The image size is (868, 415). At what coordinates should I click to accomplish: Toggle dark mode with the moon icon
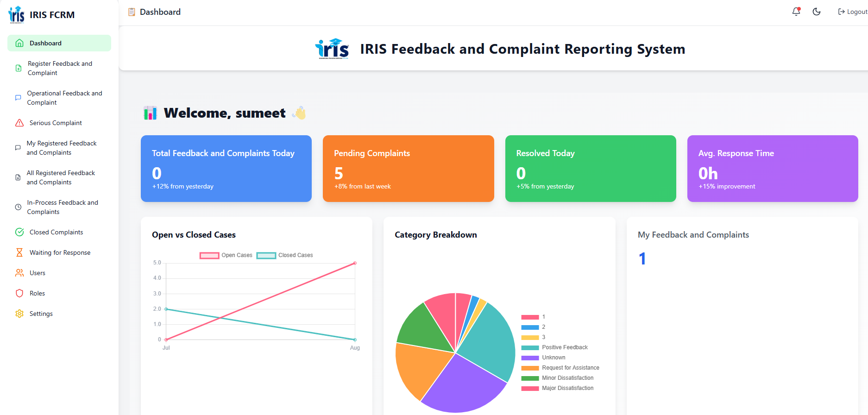[817, 12]
